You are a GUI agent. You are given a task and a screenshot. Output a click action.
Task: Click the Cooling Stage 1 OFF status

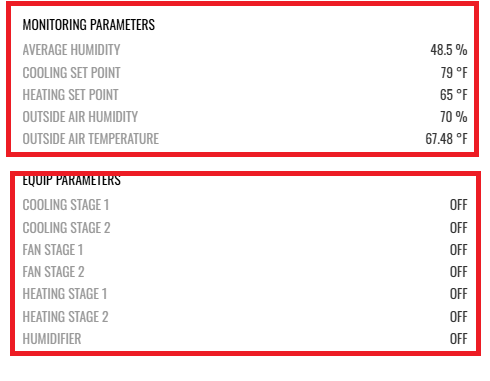(459, 205)
